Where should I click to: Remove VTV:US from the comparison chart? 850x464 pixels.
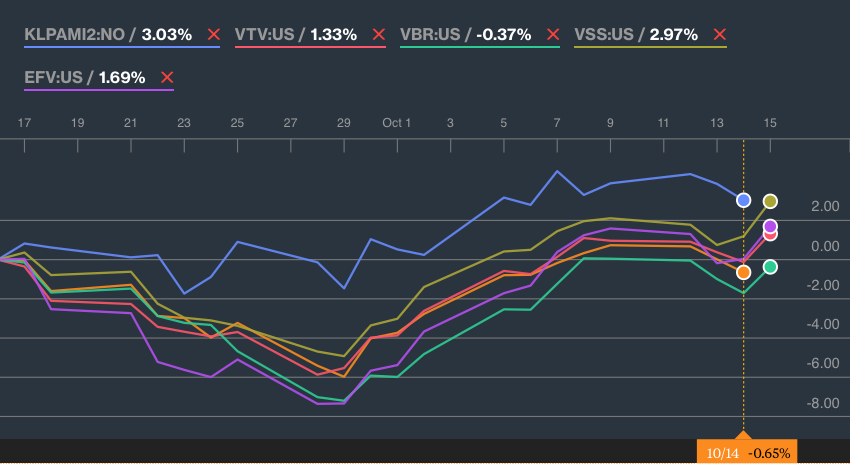click(379, 35)
